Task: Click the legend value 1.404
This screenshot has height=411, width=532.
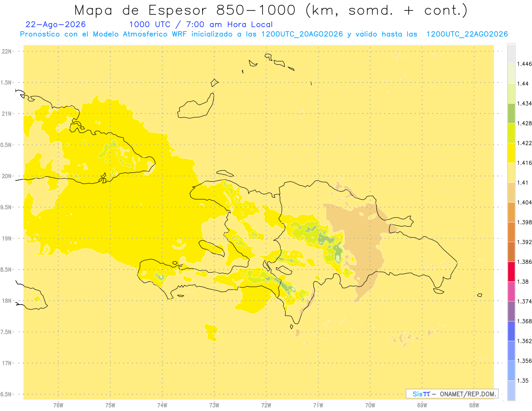Action: [524, 202]
